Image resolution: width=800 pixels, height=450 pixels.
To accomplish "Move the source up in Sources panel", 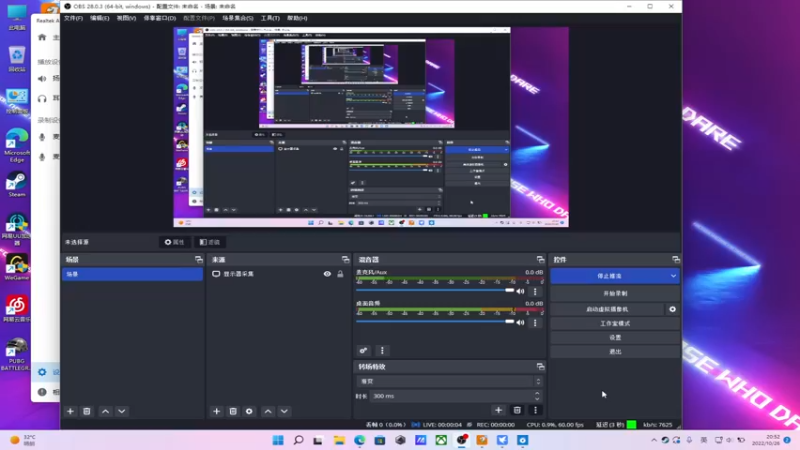I will tap(268, 411).
